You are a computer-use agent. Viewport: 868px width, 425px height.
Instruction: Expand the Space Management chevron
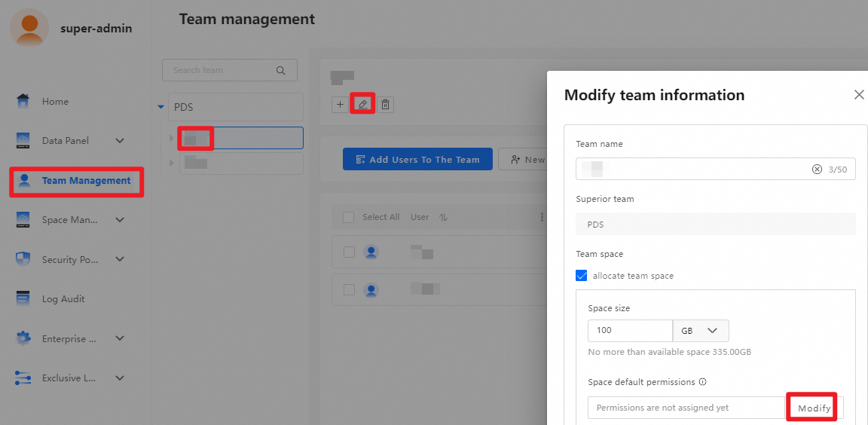click(x=120, y=220)
